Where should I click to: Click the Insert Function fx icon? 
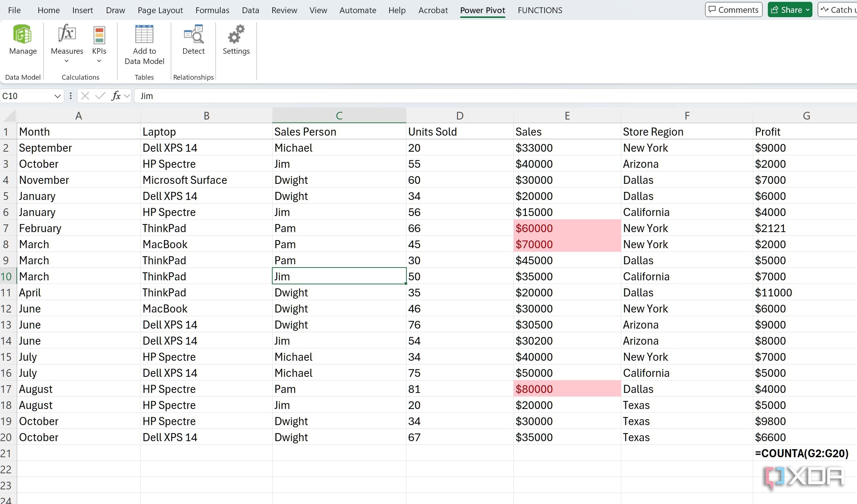pos(115,96)
